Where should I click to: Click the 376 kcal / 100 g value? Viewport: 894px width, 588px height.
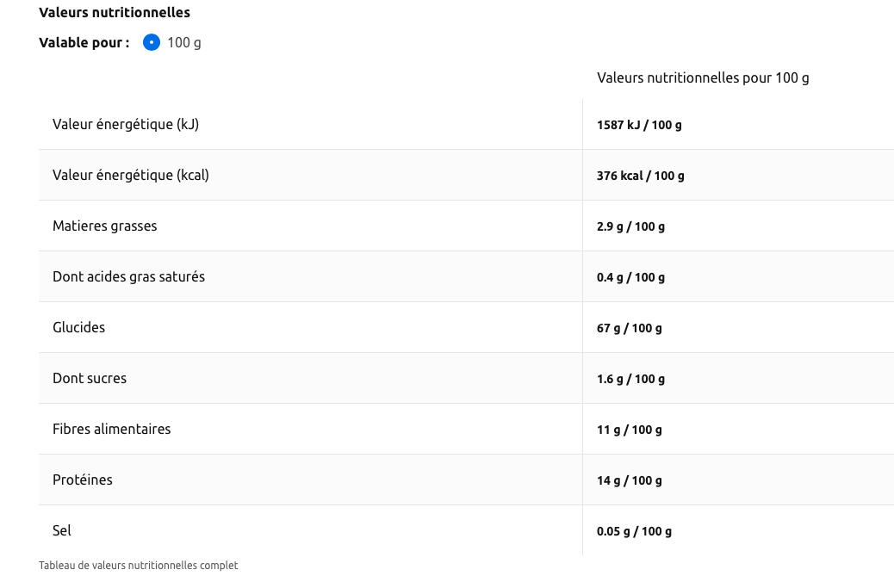[x=641, y=176]
